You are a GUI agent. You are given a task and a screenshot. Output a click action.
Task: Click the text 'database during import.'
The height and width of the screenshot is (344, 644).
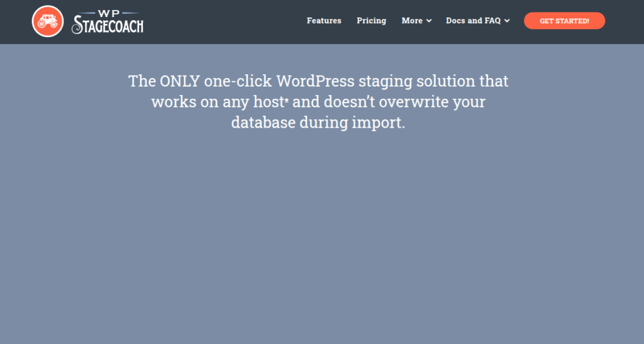(318, 123)
